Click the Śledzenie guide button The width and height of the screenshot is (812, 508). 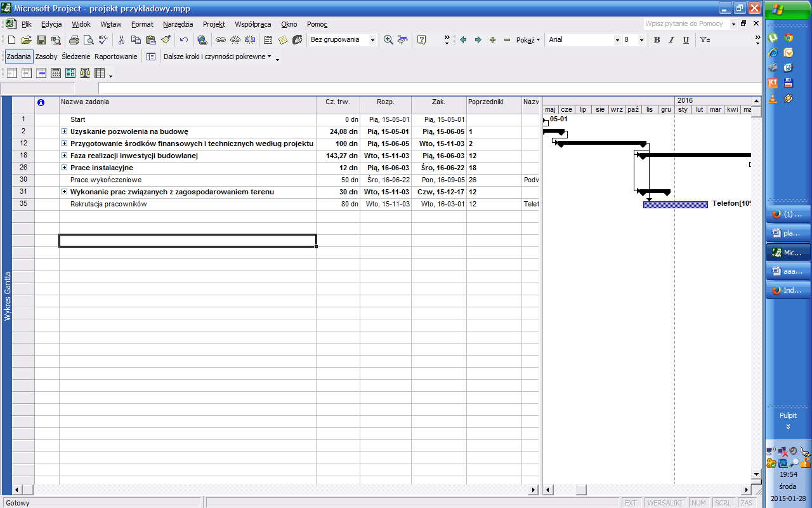tap(76, 57)
